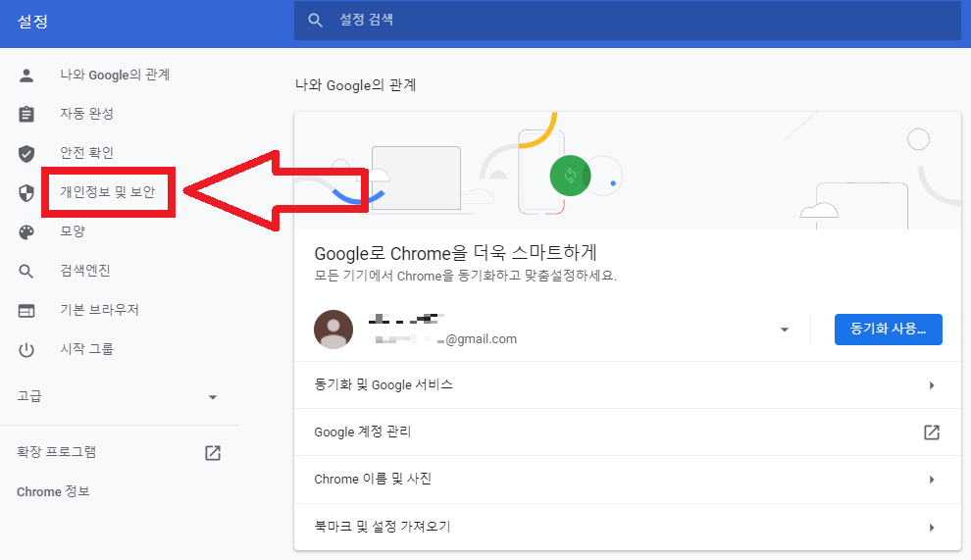Open the 확장 프로그램 link
Viewport: 971px width, 560px height.
tap(56, 452)
